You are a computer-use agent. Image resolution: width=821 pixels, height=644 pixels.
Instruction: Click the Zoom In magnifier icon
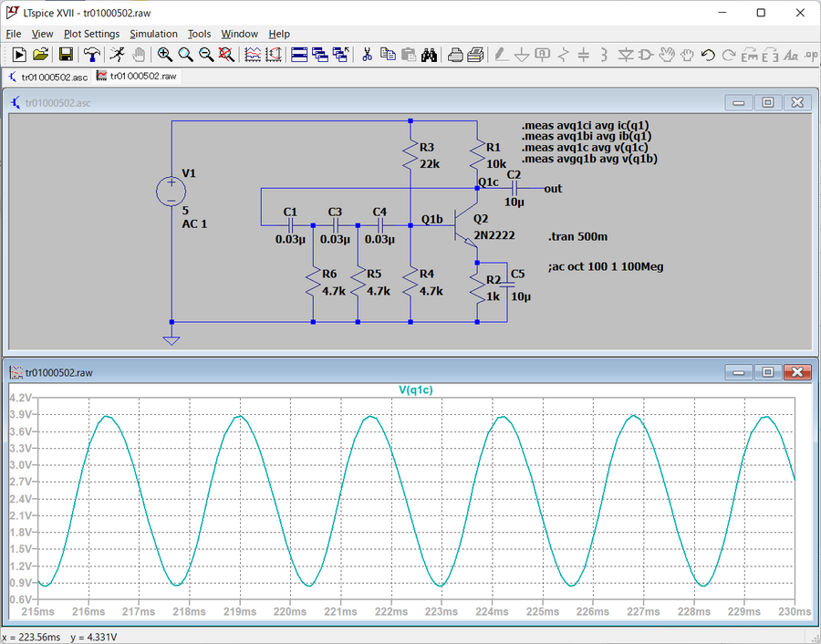[x=165, y=55]
